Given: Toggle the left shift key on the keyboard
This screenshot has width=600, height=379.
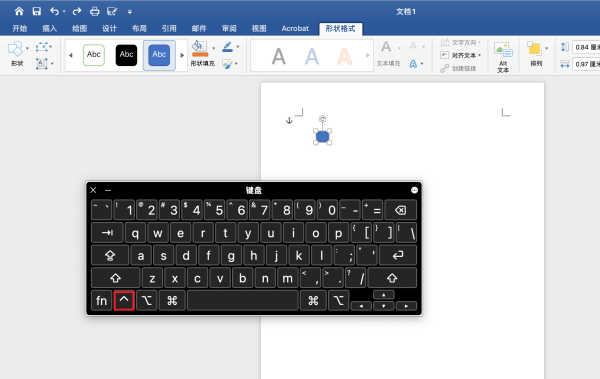Looking at the screenshot, I should coord(116,278).
